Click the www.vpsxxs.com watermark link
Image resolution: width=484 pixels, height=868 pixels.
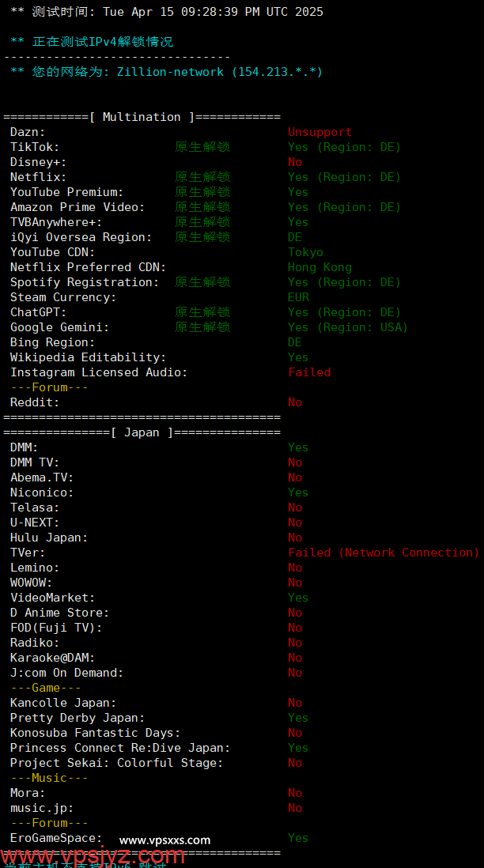point(165,840)
